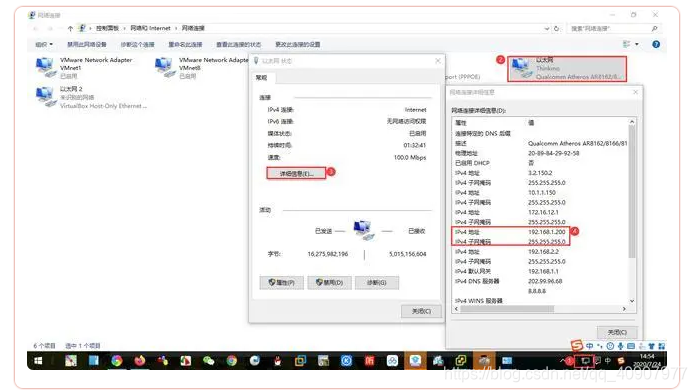Click horizontal scrollbar right arrow in details
The image size is (697, 392).
coord(624,308)
